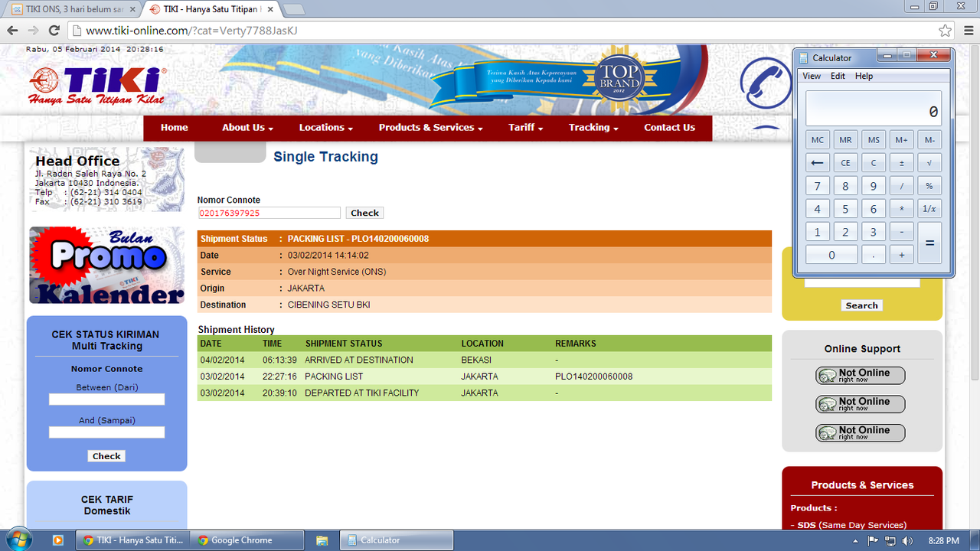Open the Calculator Edit menu

coord(838,76)
